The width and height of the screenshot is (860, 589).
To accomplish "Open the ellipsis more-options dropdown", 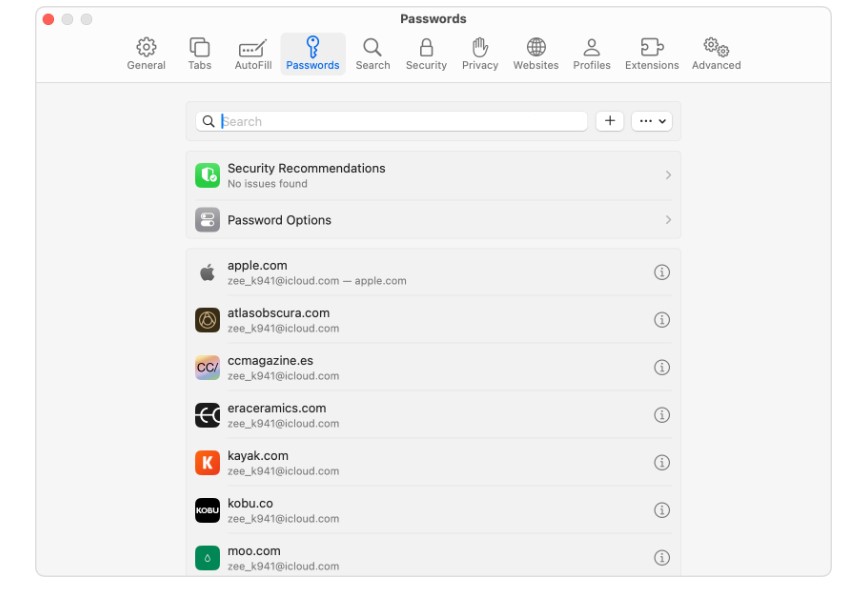I will pyautogui.click(x=652, y=121).
